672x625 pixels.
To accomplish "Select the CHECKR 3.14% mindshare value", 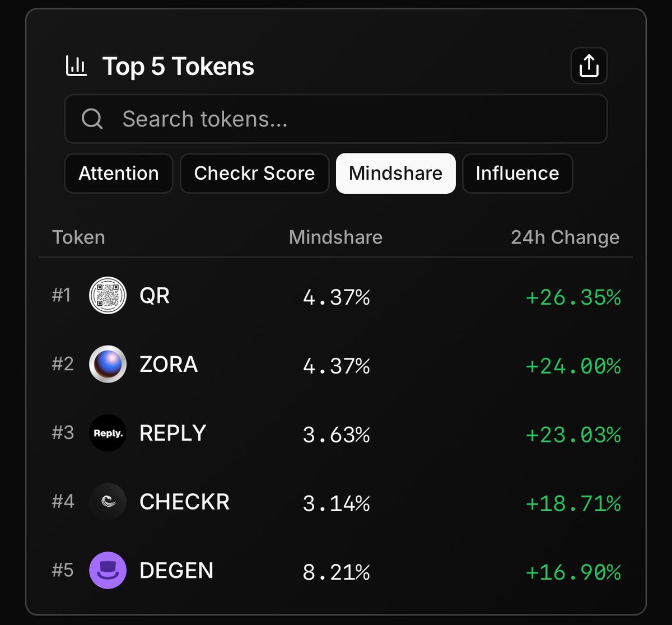I will click(x=336, y=503).
